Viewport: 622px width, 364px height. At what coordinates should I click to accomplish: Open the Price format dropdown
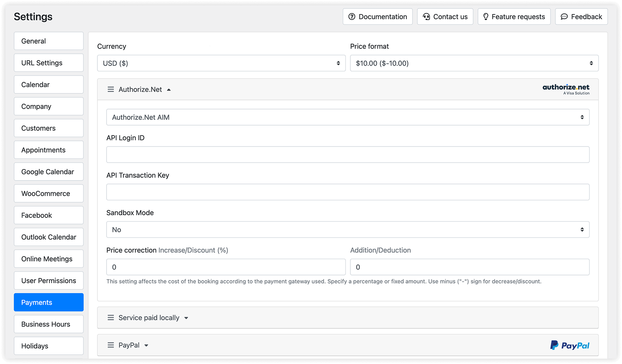(x=474, y=63)
